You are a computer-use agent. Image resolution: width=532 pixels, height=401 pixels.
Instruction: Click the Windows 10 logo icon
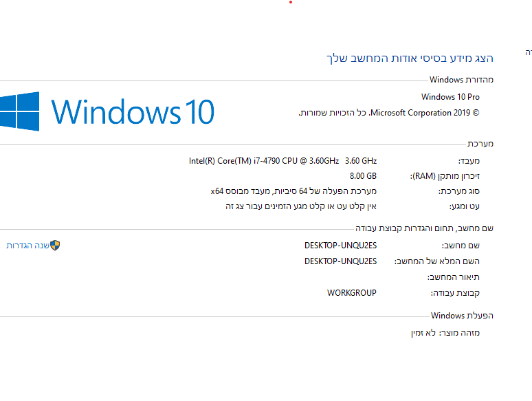pos(19,111)
